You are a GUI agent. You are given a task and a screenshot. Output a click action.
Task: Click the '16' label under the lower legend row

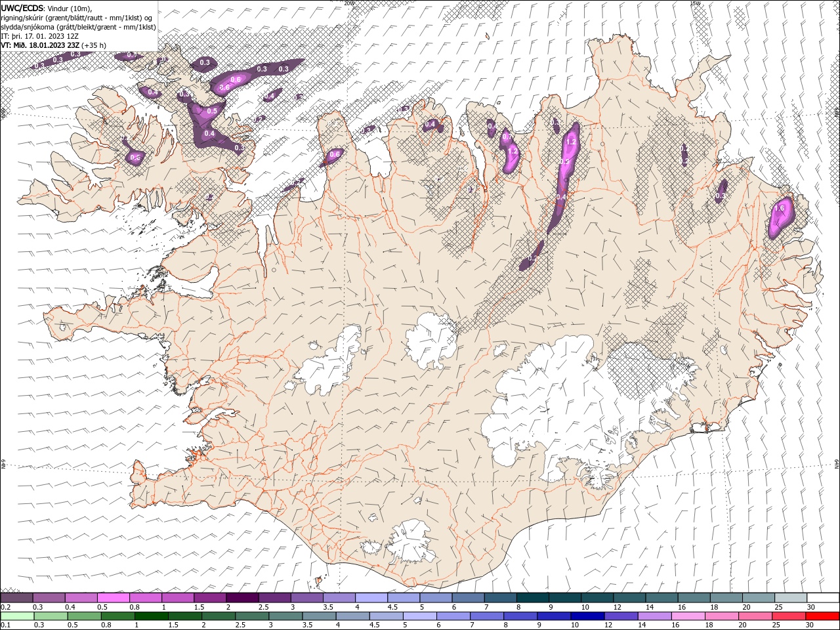coord(675,625)
